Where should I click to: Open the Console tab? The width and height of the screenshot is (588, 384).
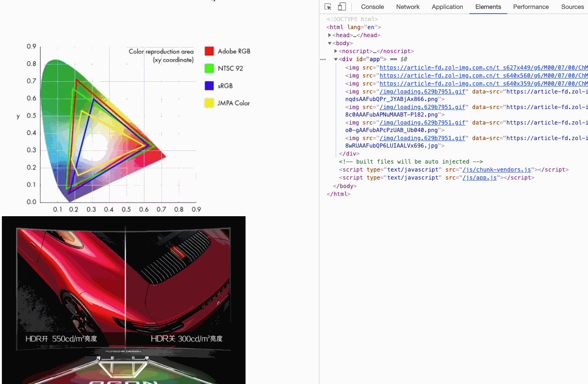click(373, 7)
